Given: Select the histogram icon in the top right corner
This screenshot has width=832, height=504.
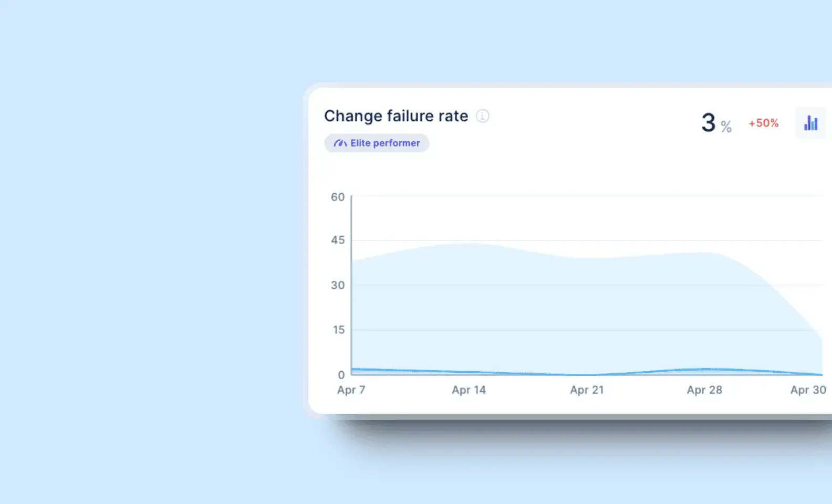Looking at the screenshot, I should (x=810, y=123).
